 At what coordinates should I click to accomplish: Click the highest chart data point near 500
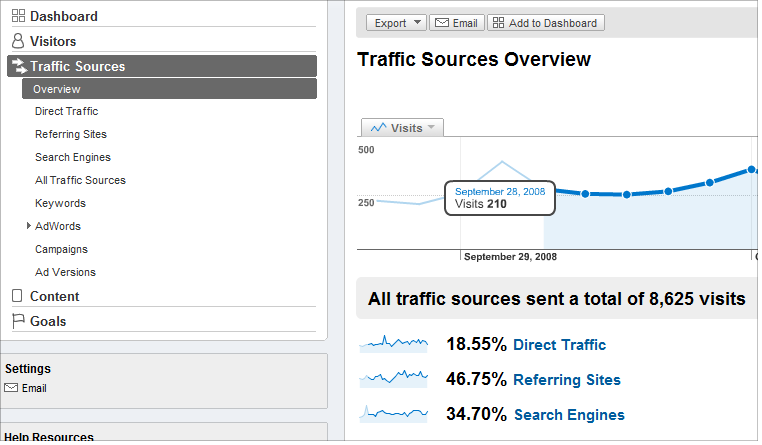[x=751, y=170]
